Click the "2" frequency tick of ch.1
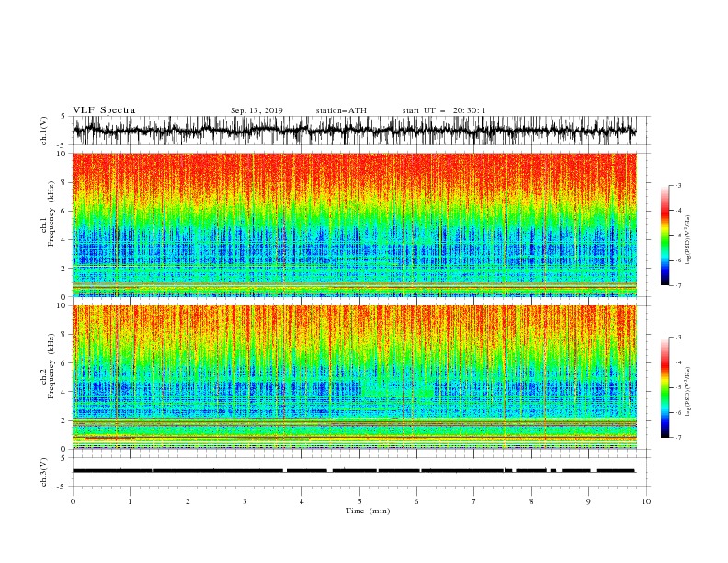 tap(64, 269)
